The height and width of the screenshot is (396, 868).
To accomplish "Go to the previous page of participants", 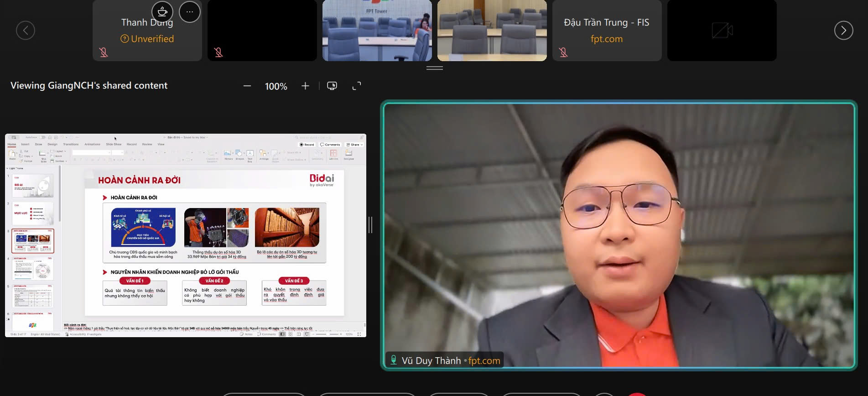I will (26, 31).
